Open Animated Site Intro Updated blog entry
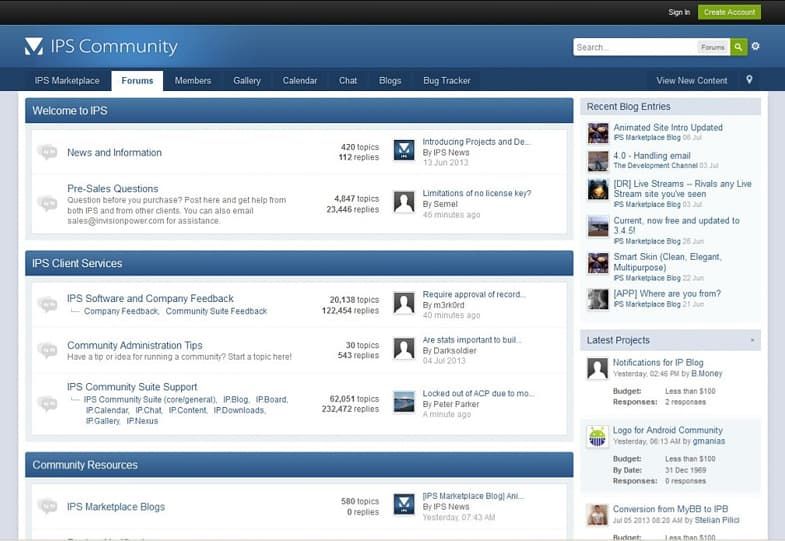Screen dimensions: 785x541 point(668,128)
